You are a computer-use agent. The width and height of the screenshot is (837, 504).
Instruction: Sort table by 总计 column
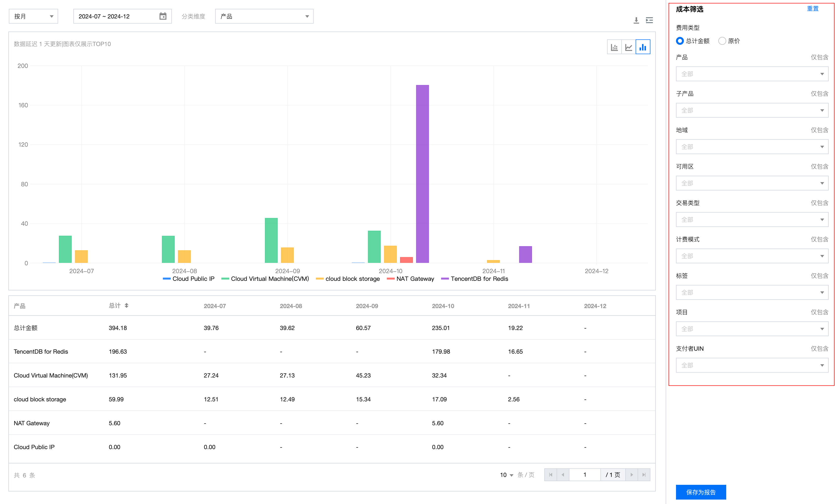126,306
